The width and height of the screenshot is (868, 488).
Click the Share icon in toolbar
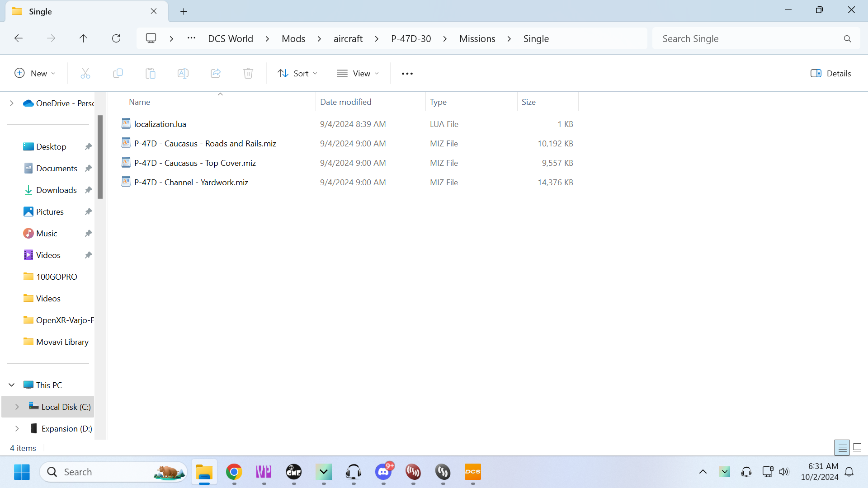(216, 73)
